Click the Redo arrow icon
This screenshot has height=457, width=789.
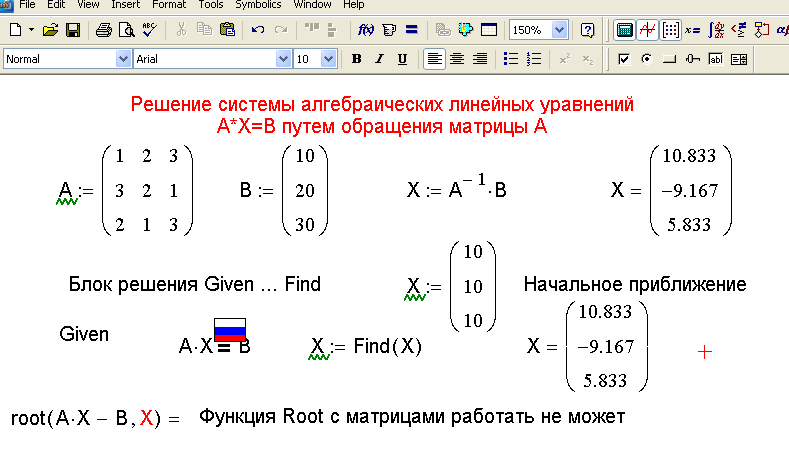coord(281,30)
